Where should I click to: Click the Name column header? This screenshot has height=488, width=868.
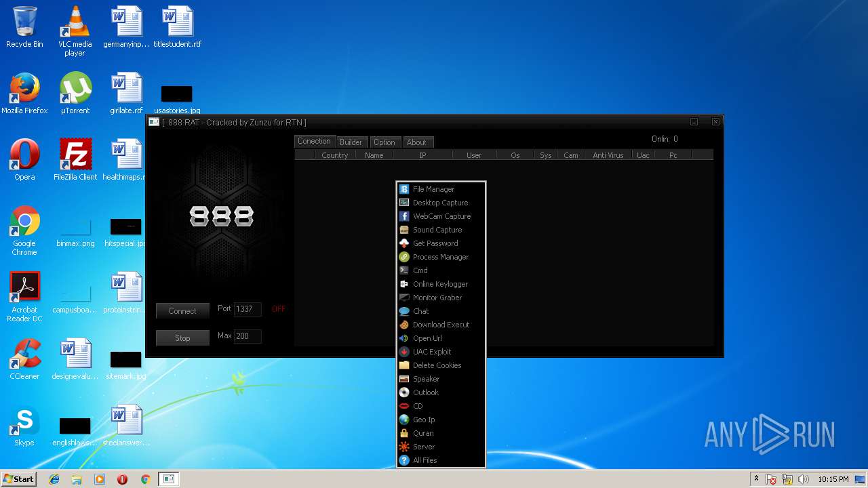[x=374, y=155]
